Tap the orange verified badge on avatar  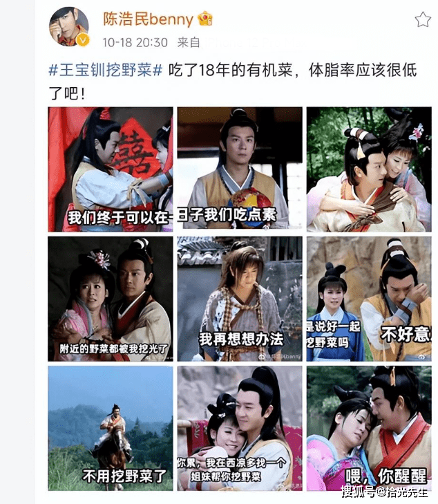pos(83,40)
